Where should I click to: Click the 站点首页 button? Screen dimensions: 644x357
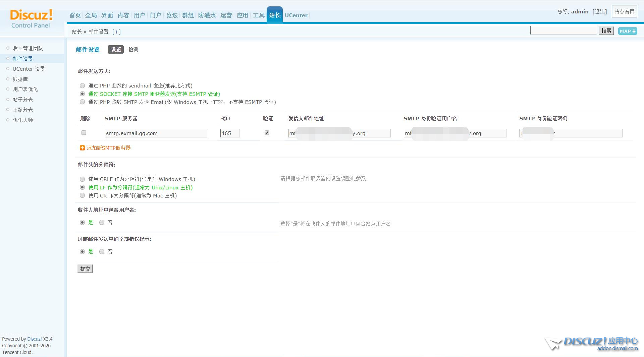tap(624, 12)
